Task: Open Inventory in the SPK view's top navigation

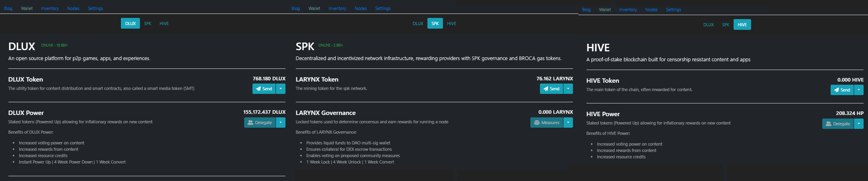Action: coord(337,8)
